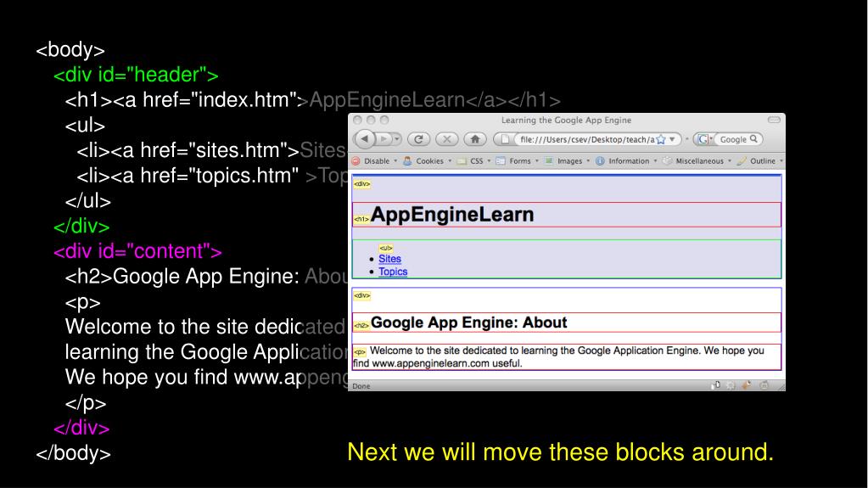Click the green <div id="header"> code line
The height and width of the screenshot is (488, 868).
(136, 75)
